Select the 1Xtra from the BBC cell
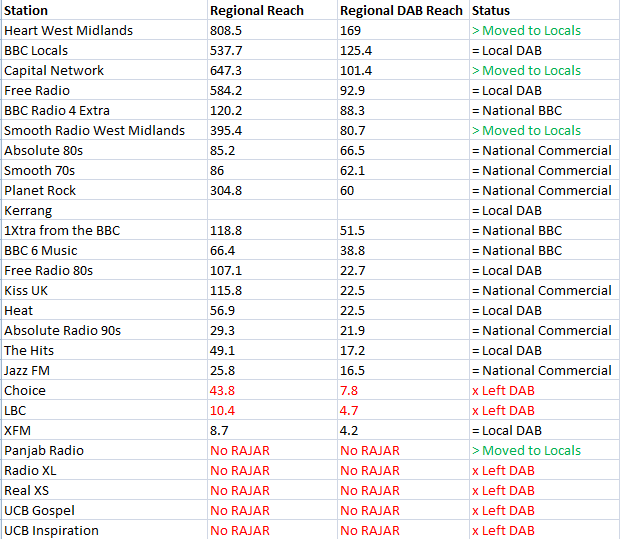Screen dimensions: 620x539 104,230
